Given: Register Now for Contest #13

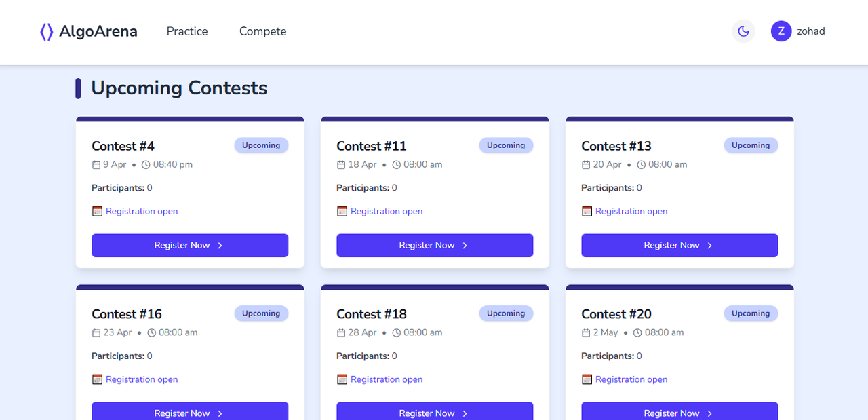Looking at the screenshot, I should pos(679,246).
